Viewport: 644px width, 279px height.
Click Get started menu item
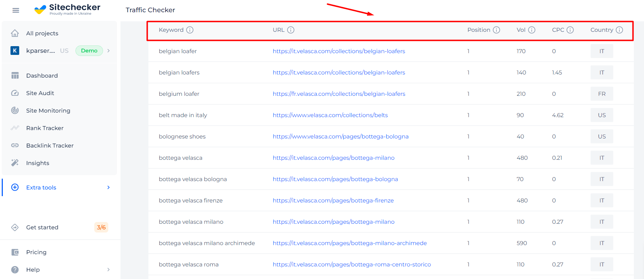click(x=42, y=227)
